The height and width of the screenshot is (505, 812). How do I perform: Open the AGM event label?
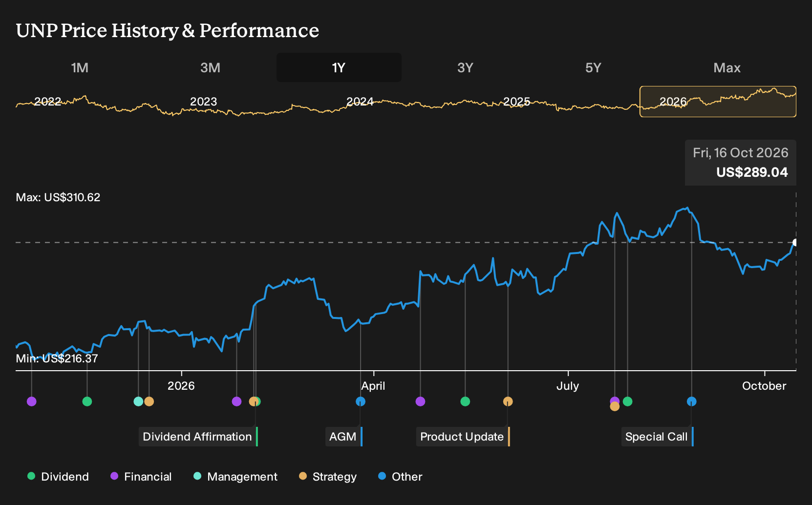[344, 437]
